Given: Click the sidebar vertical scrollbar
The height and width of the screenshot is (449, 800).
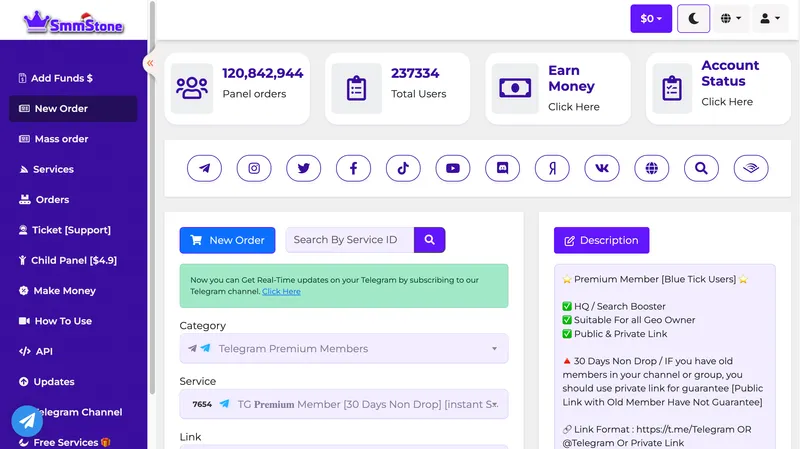Looking at the screenshot, I should point(152,198).
